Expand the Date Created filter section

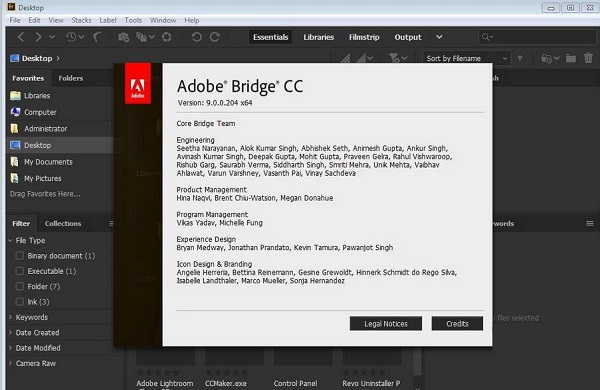(10, 333)
